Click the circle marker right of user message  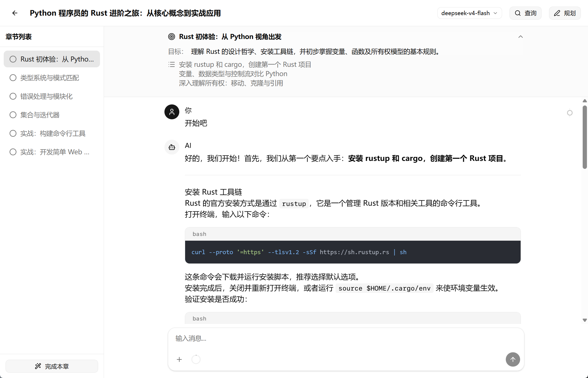[569, 113]
